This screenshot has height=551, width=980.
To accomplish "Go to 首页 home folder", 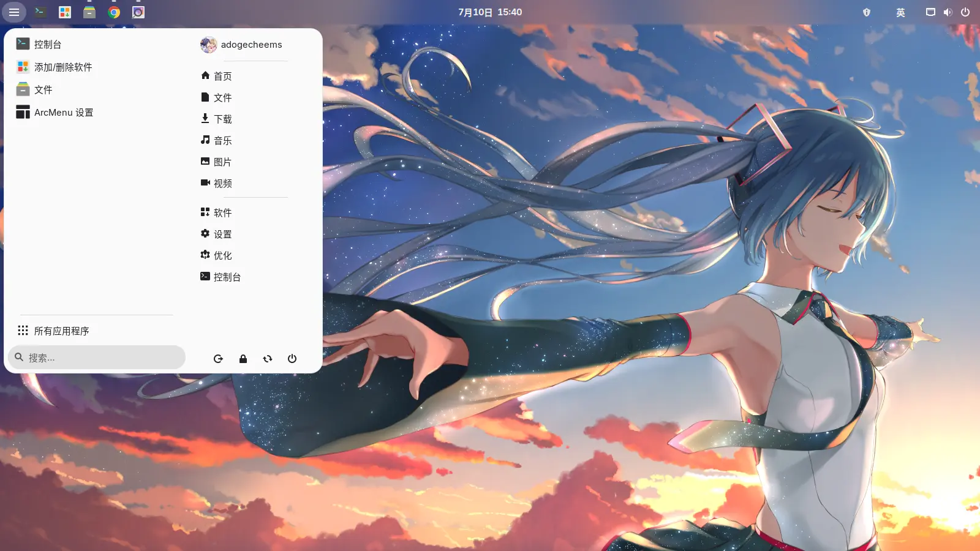I will coord(255,76).
